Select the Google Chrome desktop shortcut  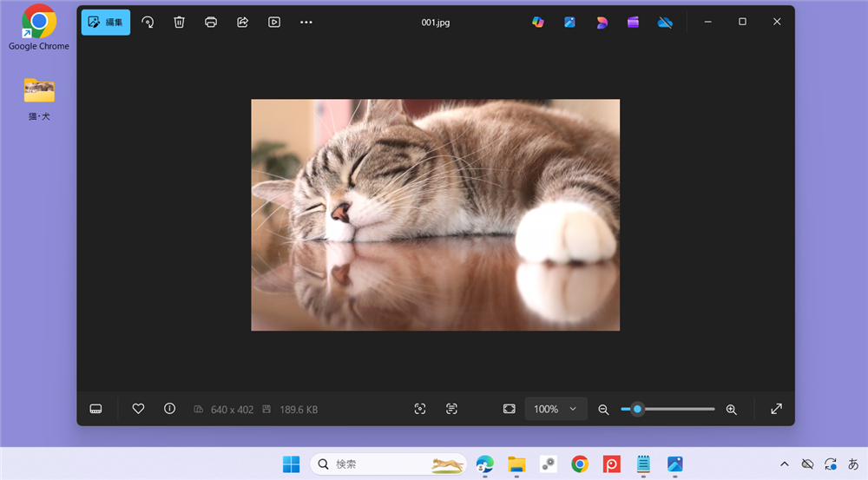[x=39, y=28]
